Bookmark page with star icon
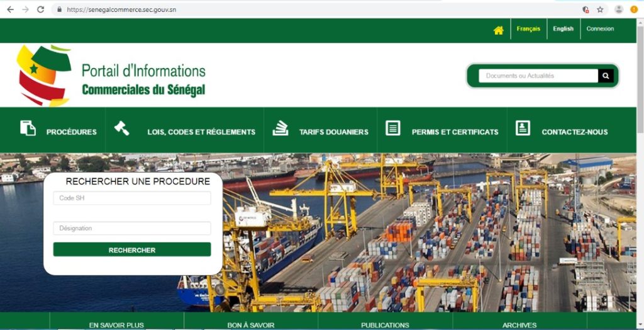The image size is (644, 330). (x=600, y=9)
